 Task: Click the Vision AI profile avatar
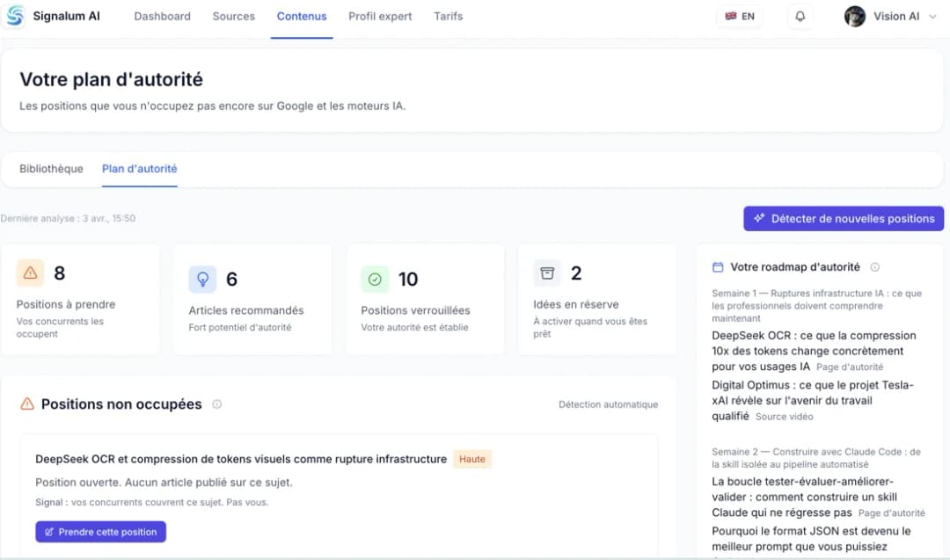[x=854, y=17]
